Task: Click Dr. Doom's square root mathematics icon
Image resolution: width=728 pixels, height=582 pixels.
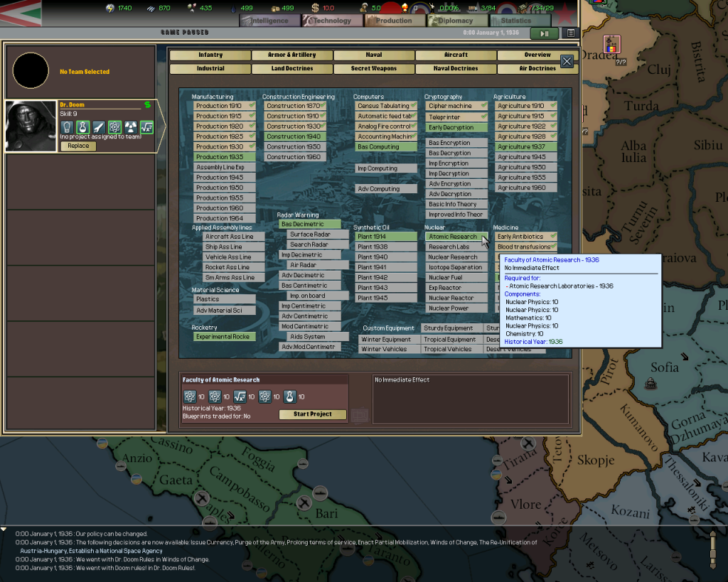Action: (146, 127)
